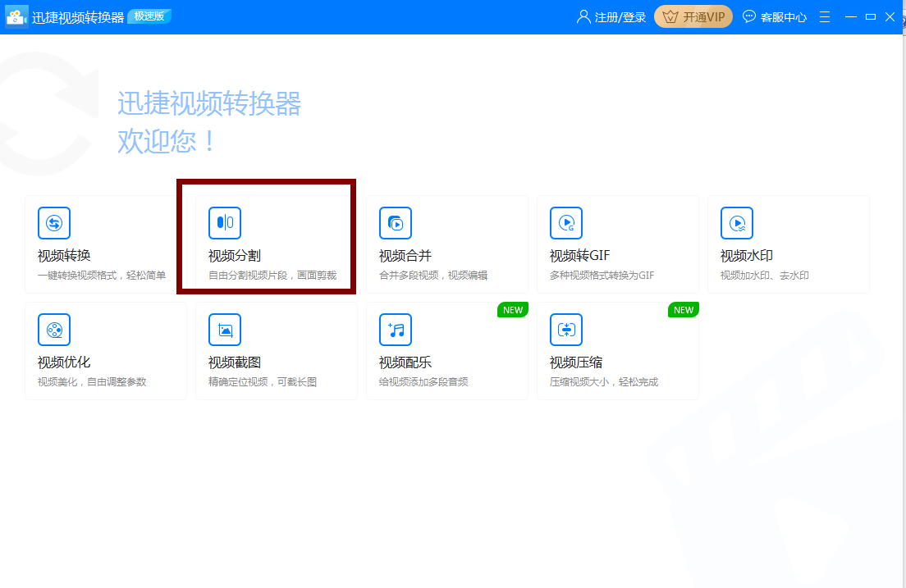Viewport: 906px width, 588px height.
Task: Click description 一键转换视频格式，轻松简单
Action: coord(102,276)
